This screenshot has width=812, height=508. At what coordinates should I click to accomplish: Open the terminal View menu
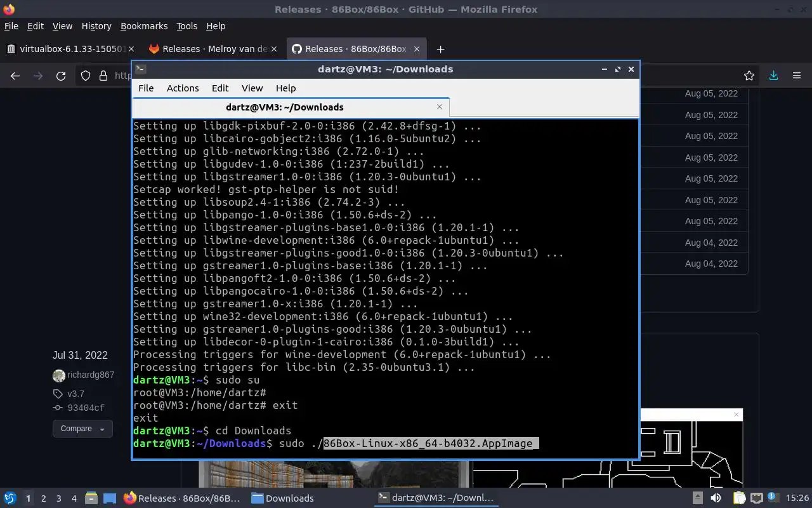pyautogui.click(x=252, y=88)
